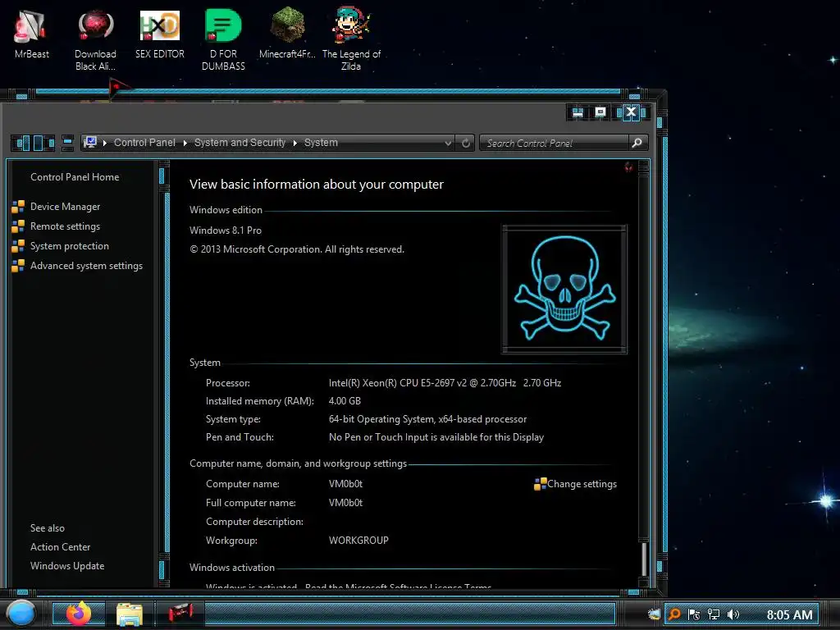Open the Advanced system settings link
This screenshot has height=630, width=840.
click(x=86, y=266)
